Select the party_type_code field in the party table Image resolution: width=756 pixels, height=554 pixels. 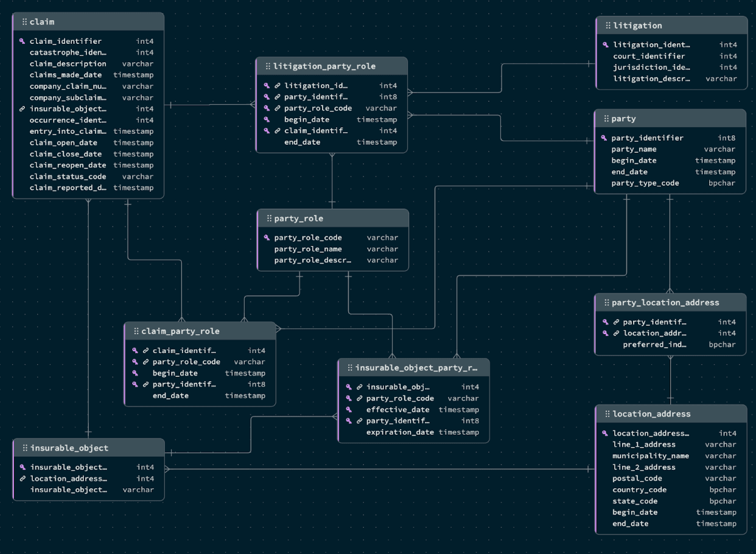pos(645,183)
